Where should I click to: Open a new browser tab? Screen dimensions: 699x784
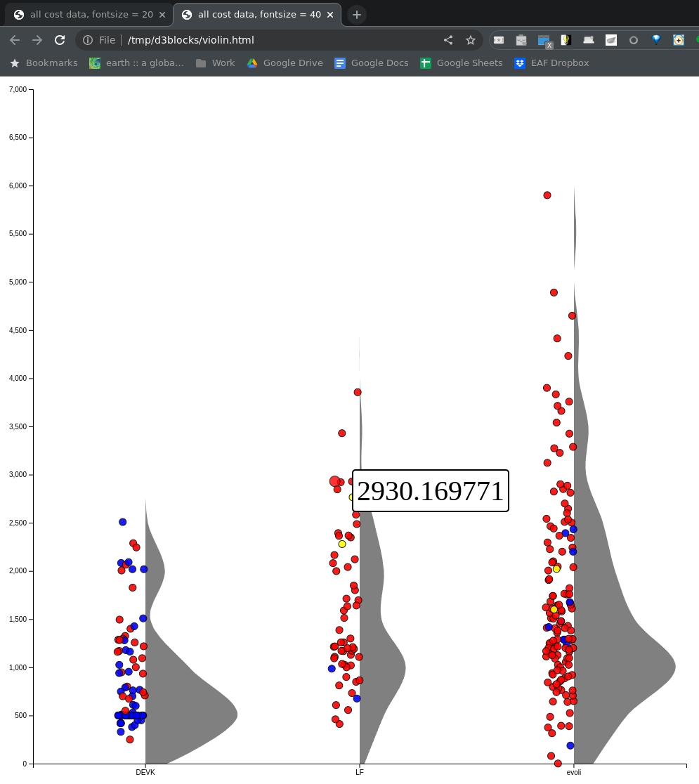pos(356,15)
